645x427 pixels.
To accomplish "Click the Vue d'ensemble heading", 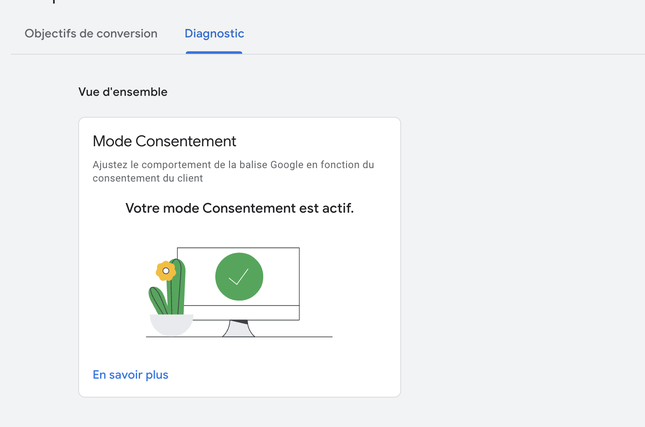I will 123,92.
